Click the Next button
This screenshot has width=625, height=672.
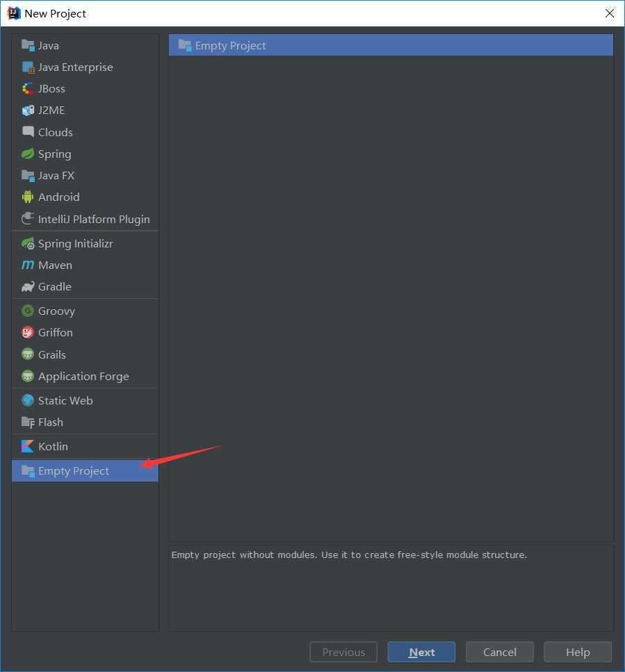click(x=421, y=652)
